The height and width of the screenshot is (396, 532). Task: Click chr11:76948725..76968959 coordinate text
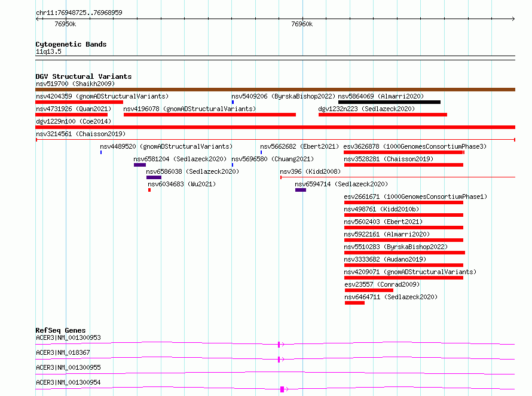[79, 13]
